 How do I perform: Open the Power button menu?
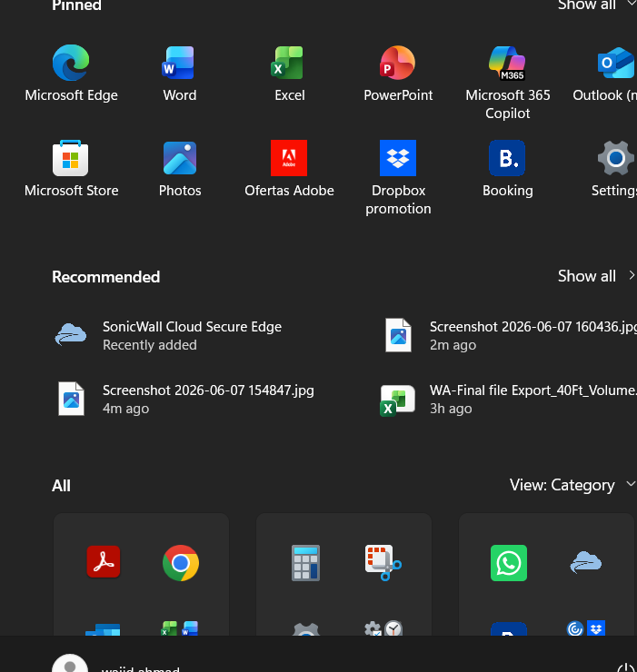click(626, 667)
